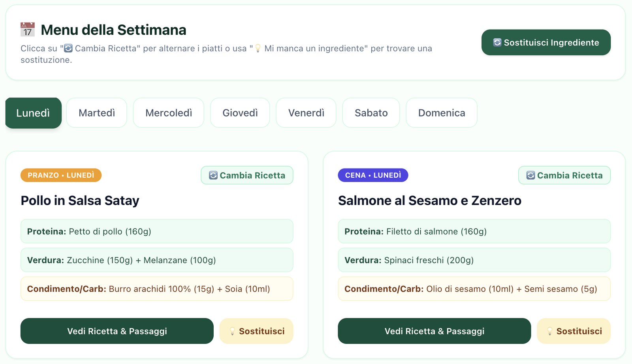This screenshot has height=364, width=632.
Task: Select the Lunedì tab
Action: pos(33,113)
